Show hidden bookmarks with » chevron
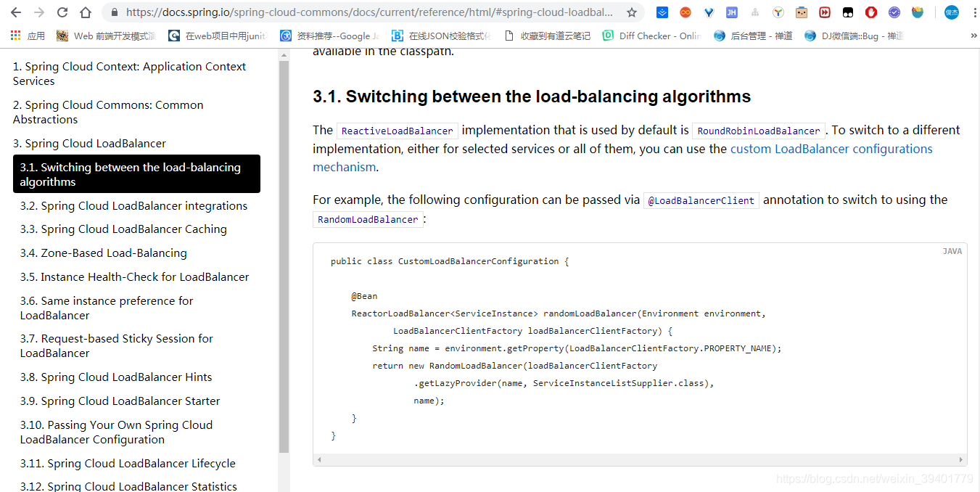This screenshot has width=980, height=492. 973,36
